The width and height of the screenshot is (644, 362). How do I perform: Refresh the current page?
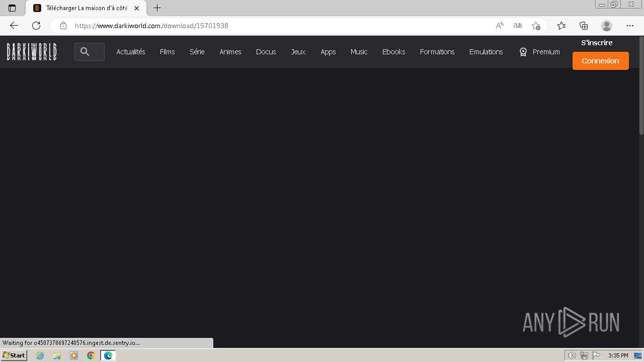click(36, 26)
